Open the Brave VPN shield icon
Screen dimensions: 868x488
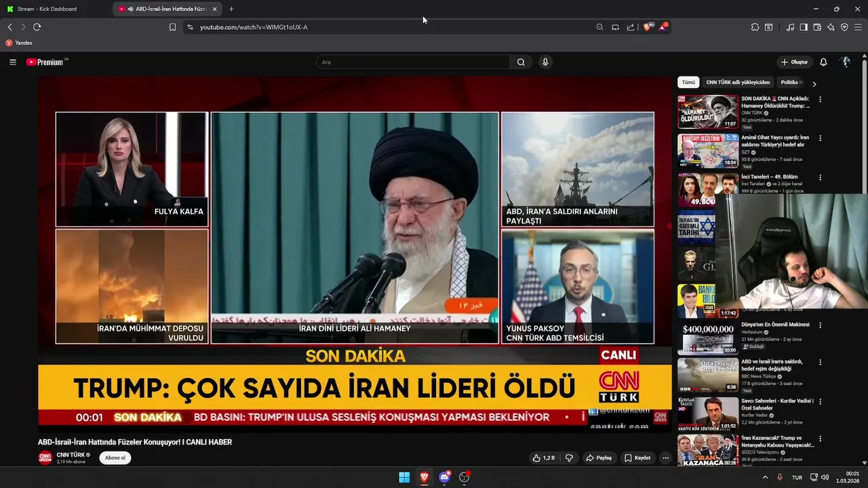point(844,27)
